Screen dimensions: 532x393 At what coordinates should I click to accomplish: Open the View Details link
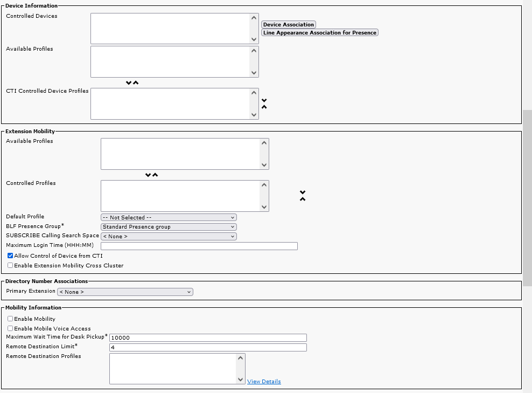pyautogui.click(x=264, y=382)
